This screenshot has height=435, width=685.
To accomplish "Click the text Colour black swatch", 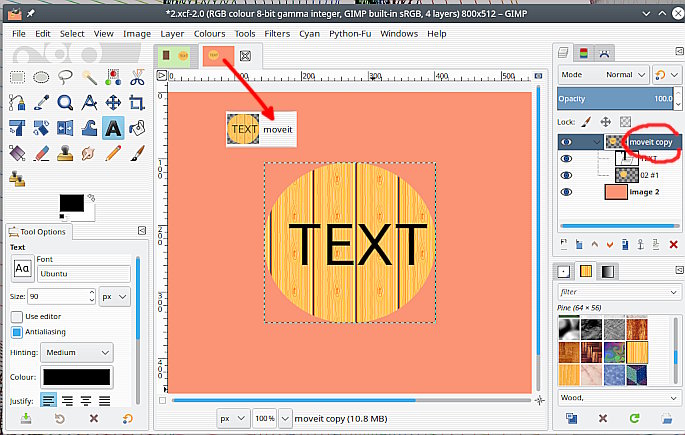I will tap(77, 377).
